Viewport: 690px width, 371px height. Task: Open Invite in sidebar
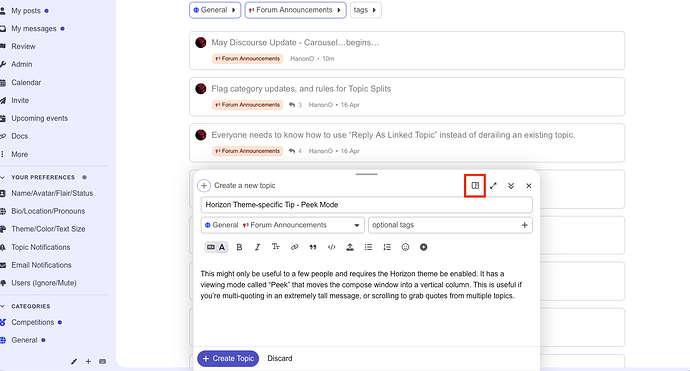[20, 101]
